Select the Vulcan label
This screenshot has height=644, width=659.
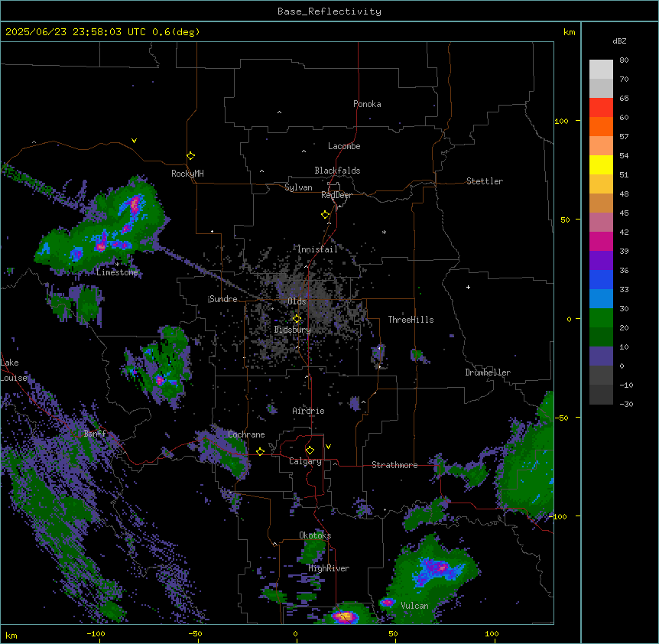(x=415, y=606)
